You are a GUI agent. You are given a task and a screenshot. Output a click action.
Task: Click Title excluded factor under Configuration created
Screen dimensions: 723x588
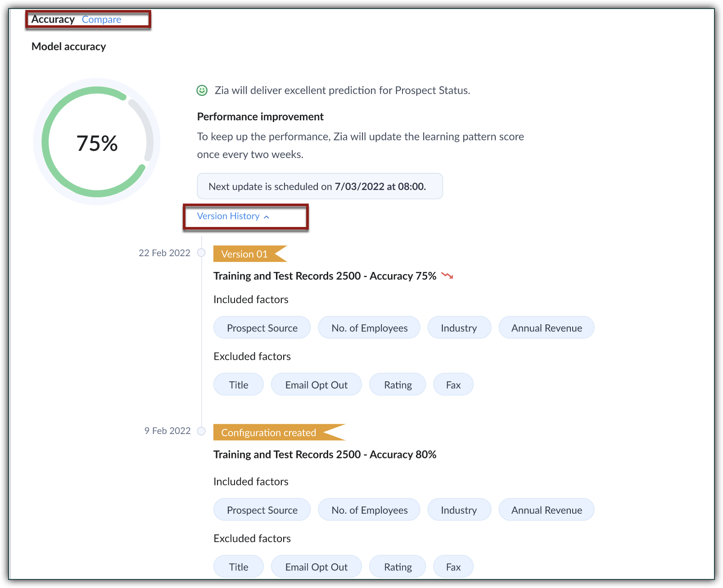238,567
